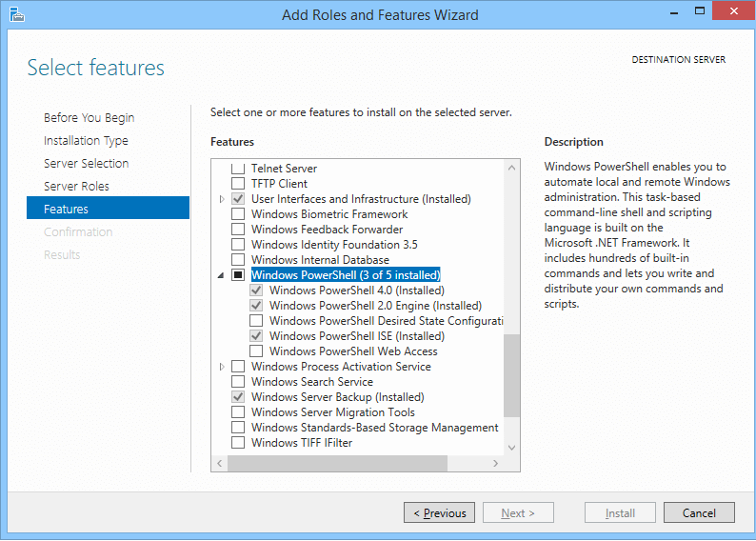Click the Previous button
Screen dimensions: 756x541
[439, 512]
